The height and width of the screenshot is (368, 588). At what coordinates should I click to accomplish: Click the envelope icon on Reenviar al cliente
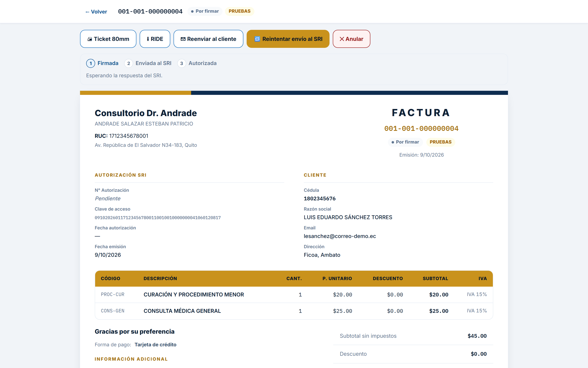pos(183,39)
